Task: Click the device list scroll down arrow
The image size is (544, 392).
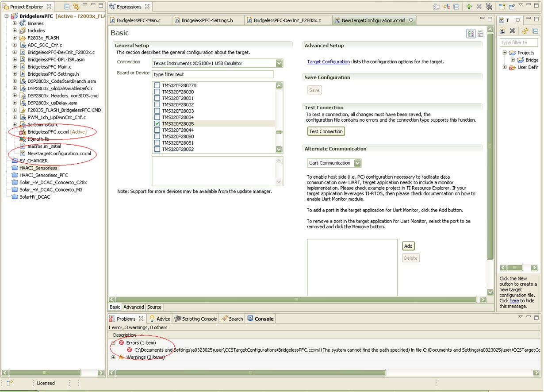Action: click(x=279, y=150)
